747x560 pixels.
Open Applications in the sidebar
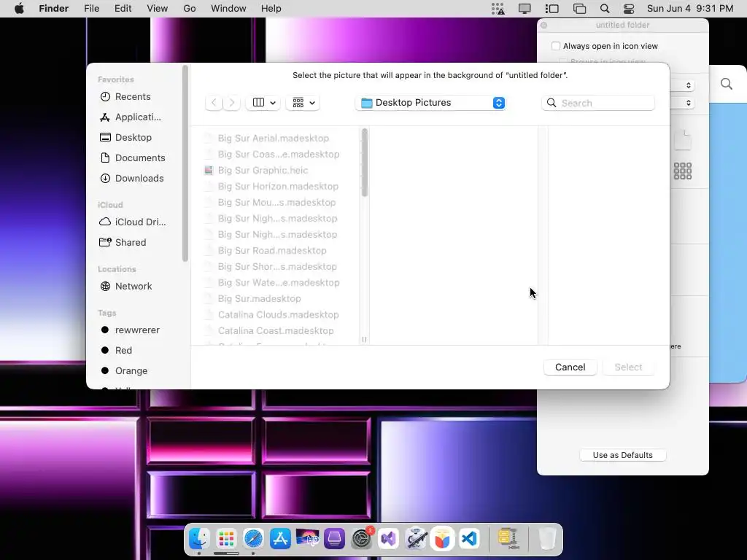point(131,117)
